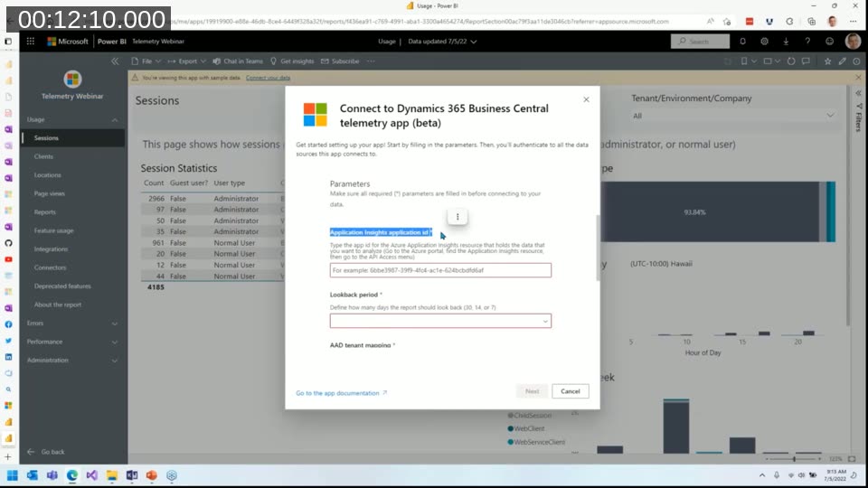The height and width of the screenshot is (488, 868).
Task: Open the user profile avatar
Action: (853, 41)
